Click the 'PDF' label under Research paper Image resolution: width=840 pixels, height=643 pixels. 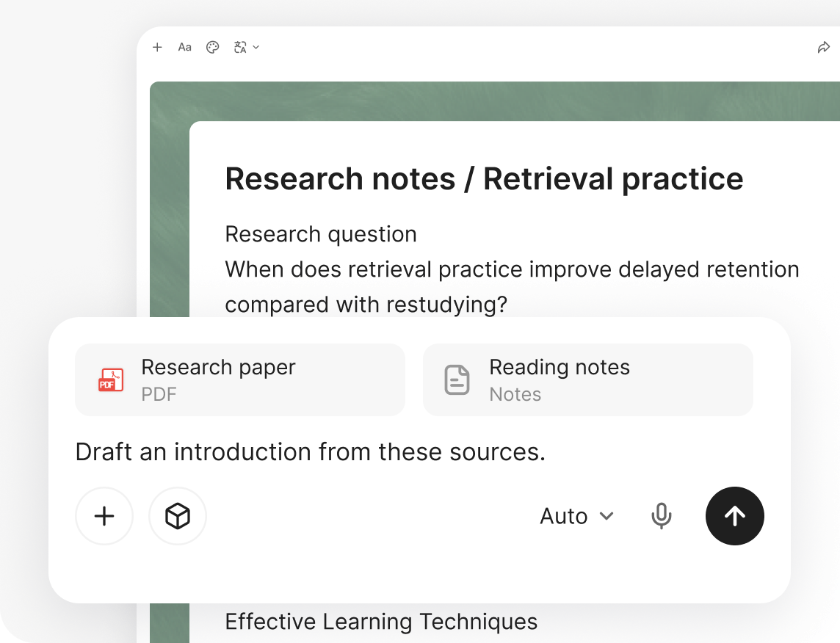pos(159,395)
